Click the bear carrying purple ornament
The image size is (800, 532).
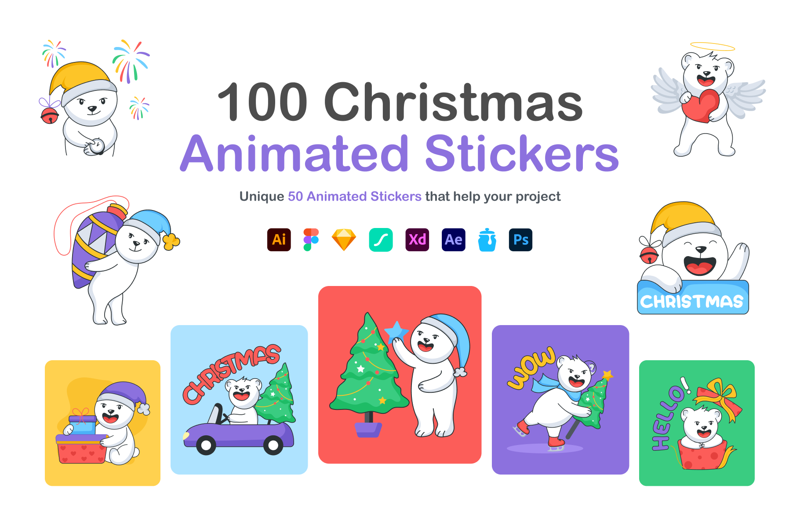[x=116, y=261]
